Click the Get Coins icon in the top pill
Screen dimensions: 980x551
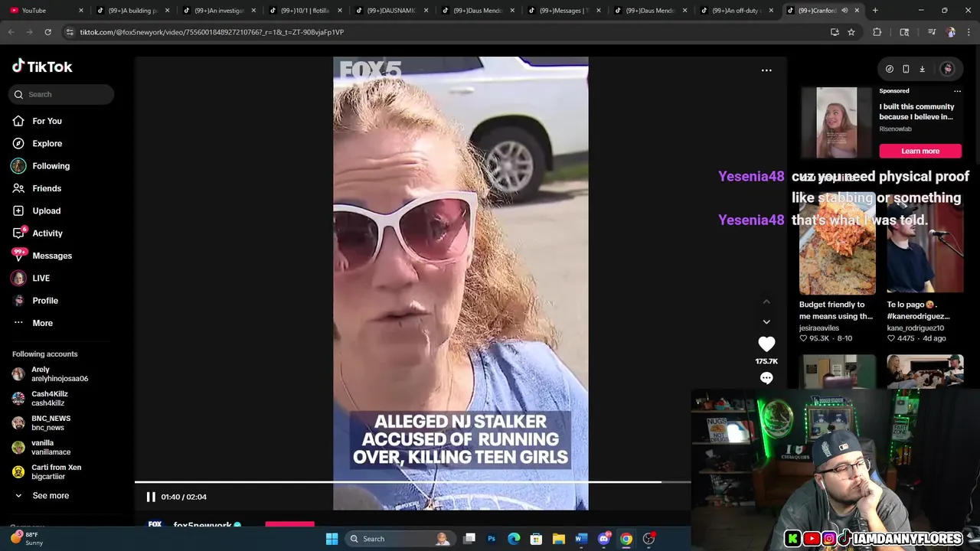(x=889, y=69)
